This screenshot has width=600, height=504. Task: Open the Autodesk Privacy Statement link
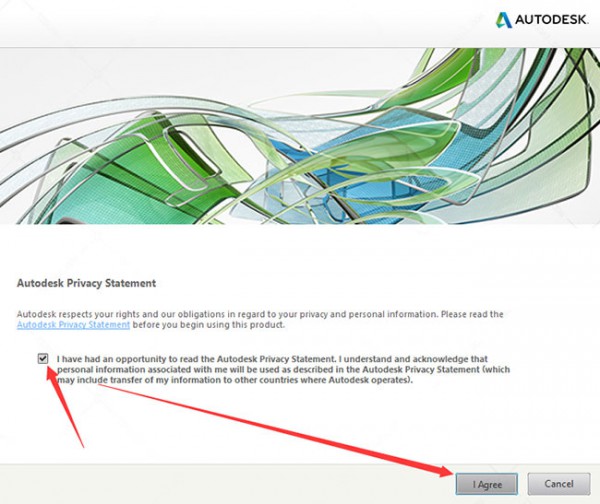(x=73, y=325)
